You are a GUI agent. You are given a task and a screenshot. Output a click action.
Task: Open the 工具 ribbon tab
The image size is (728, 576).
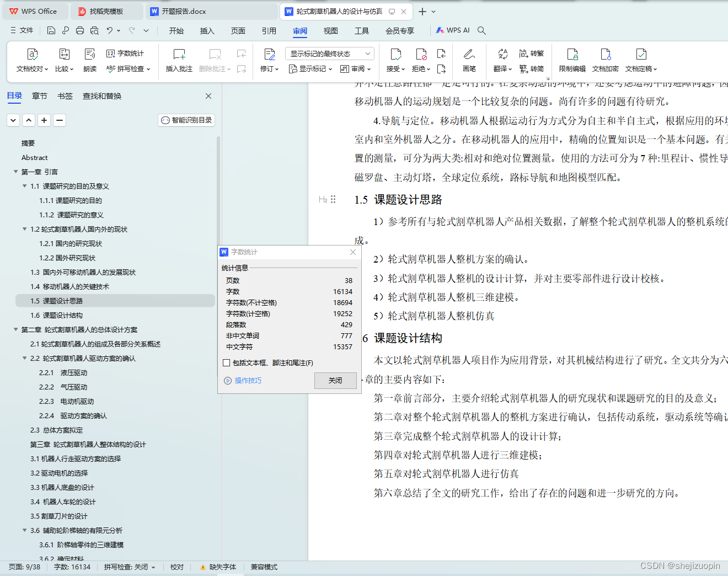(362, 31)
